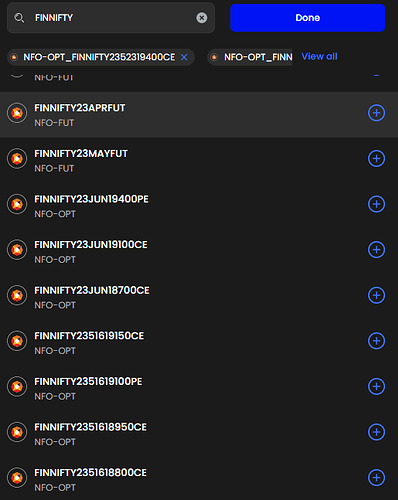Click FINNIFTY23JUN18700CE symbol logo
398x500 pixels.
pyautogui.click(x=17, y=295)
